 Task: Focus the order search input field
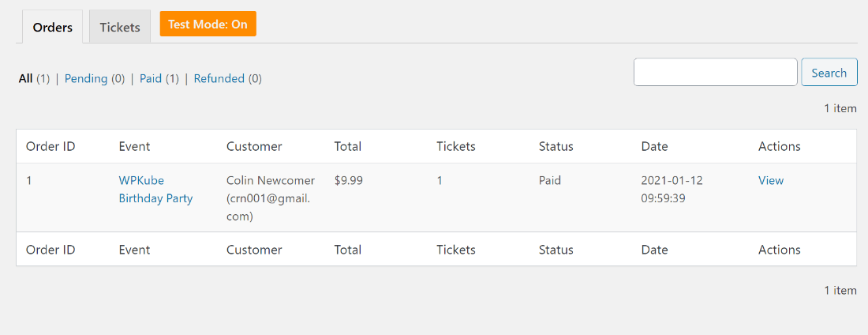click(715, 72)
